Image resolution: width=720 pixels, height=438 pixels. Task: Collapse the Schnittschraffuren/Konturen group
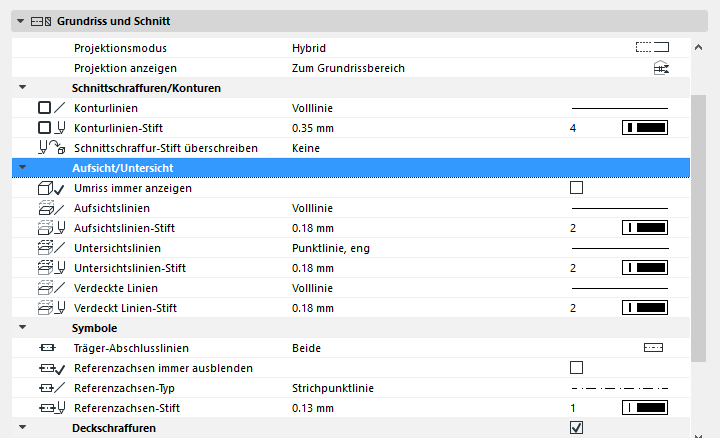(22, 88)
